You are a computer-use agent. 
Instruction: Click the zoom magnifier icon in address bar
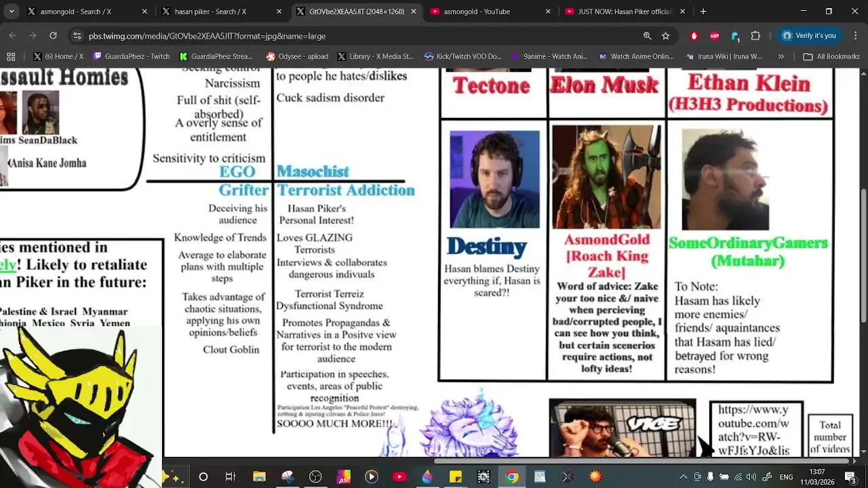[647, 35]
